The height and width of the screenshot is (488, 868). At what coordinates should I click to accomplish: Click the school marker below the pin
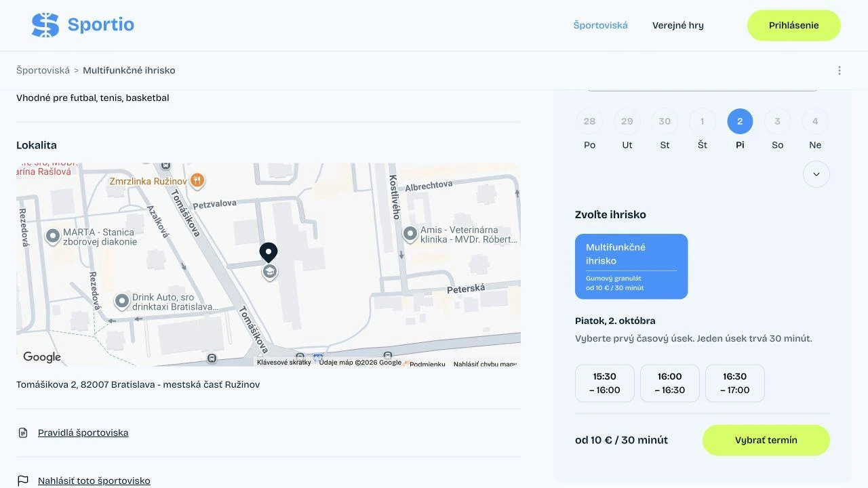269,272
